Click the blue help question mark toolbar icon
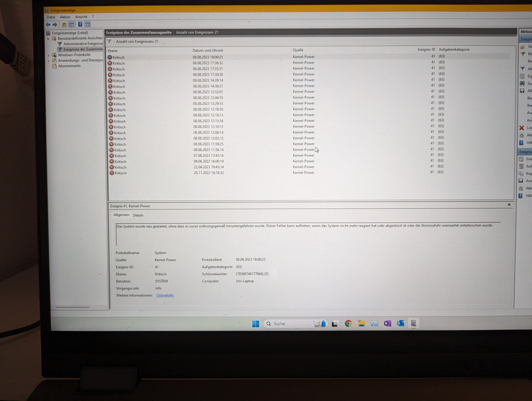The width and height of the screenshot is (532, 401). coord(80,24)
